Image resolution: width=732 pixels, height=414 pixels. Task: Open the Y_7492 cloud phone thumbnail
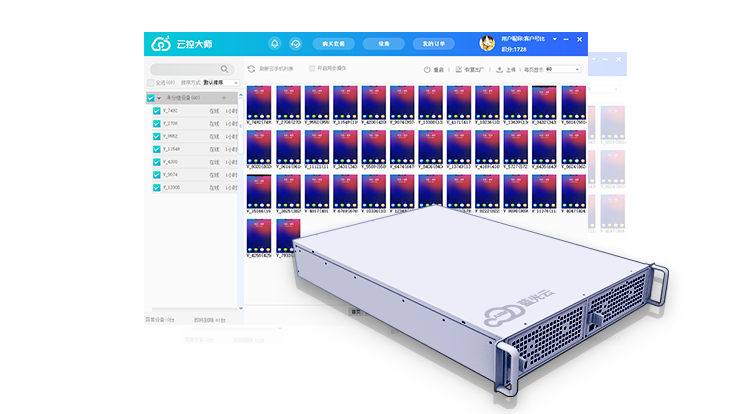pos(259,103)
